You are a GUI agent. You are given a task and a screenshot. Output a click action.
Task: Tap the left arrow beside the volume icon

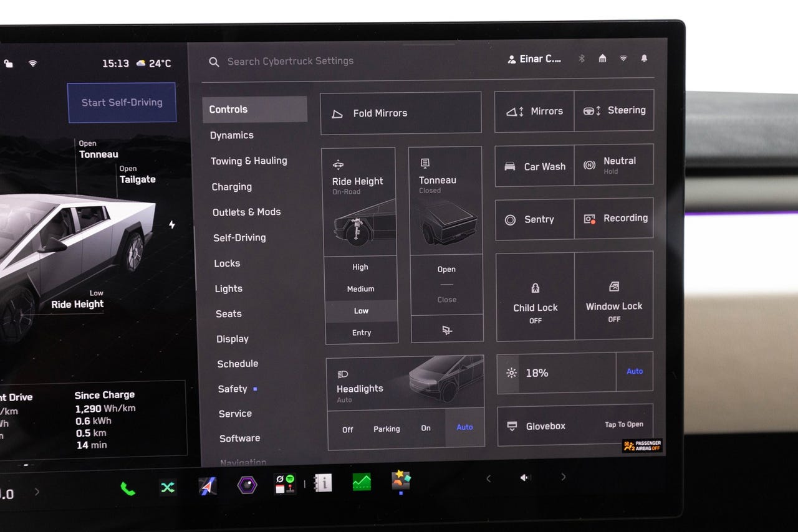(x=488, y=478)
